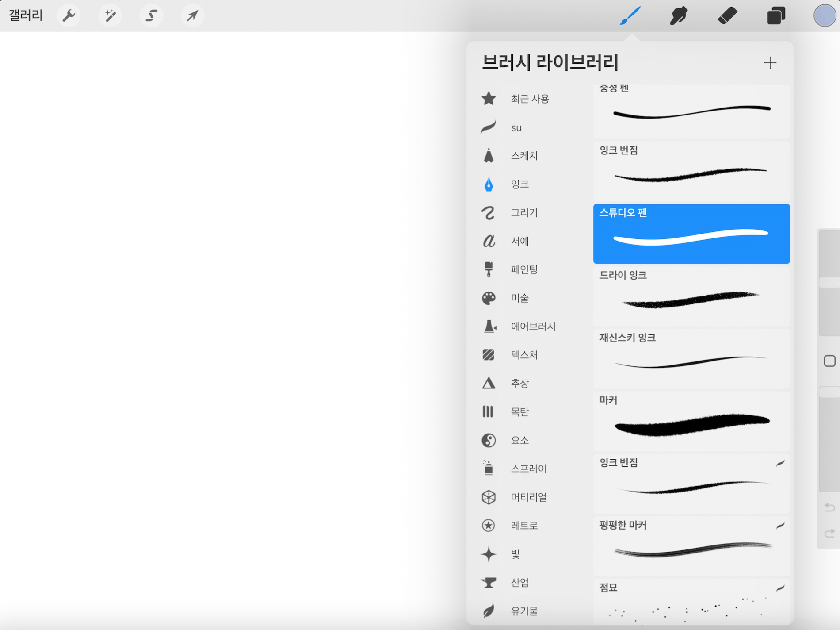The width and height of the screenshot is (840, 630).
Task: Choose the 평평한 마커 brush
Action: point(691,546)
